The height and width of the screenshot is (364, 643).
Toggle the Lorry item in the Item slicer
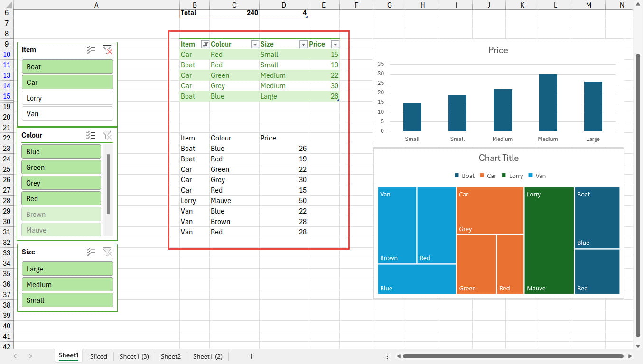click(x=67, y=98)
